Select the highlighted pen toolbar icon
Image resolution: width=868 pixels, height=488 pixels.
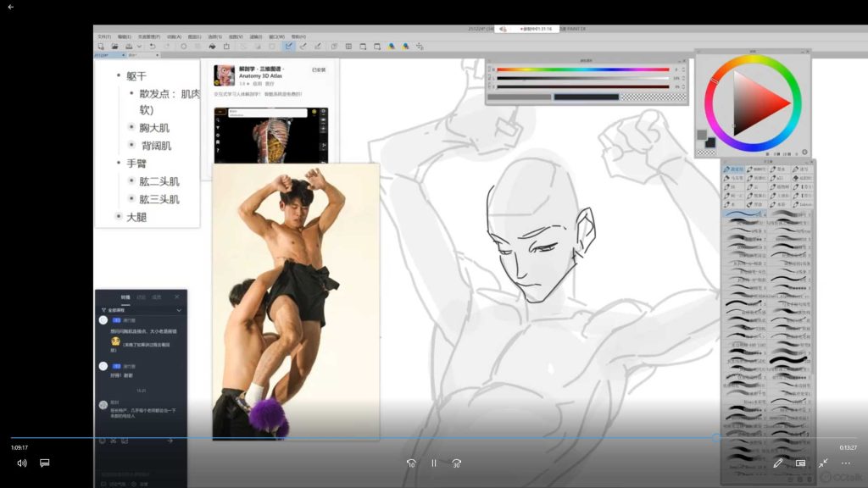coord(288,47)
